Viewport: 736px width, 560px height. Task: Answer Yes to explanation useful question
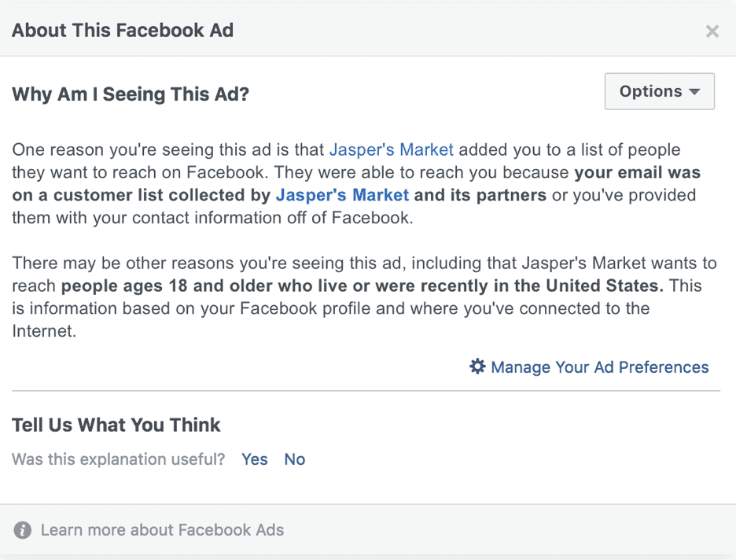tap(255, 459)
